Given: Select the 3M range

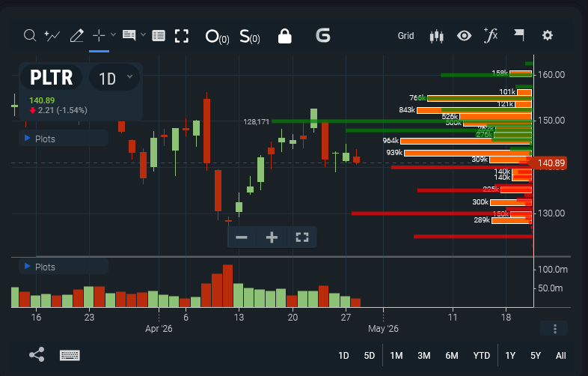Looking at the screenshot, I should 424,355.
